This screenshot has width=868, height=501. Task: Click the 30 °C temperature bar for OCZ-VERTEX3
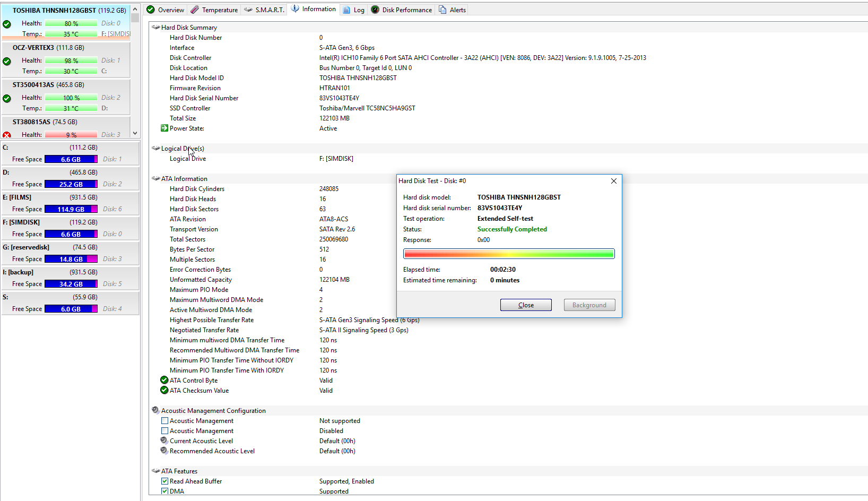(x=71, y=71)
